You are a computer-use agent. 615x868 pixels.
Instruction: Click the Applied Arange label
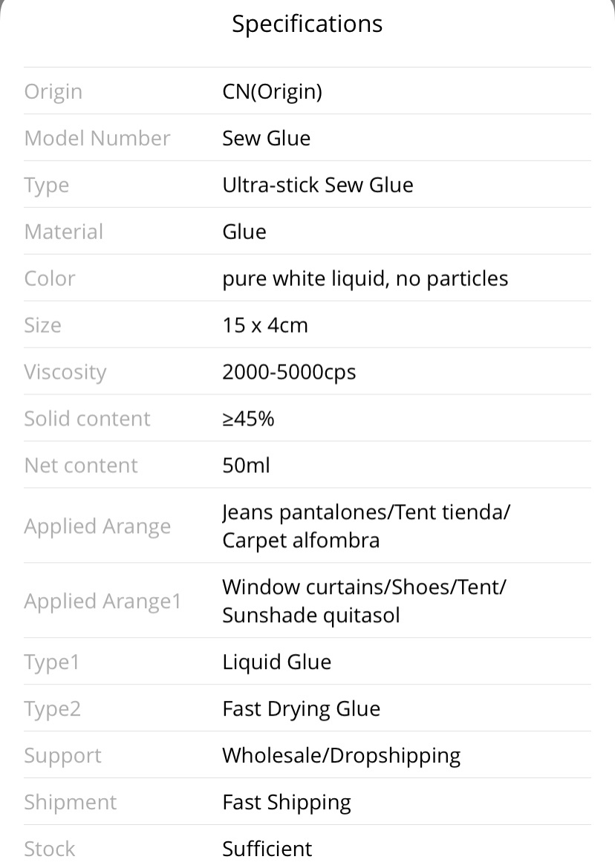pyautogui.click(x=97, y=526)
